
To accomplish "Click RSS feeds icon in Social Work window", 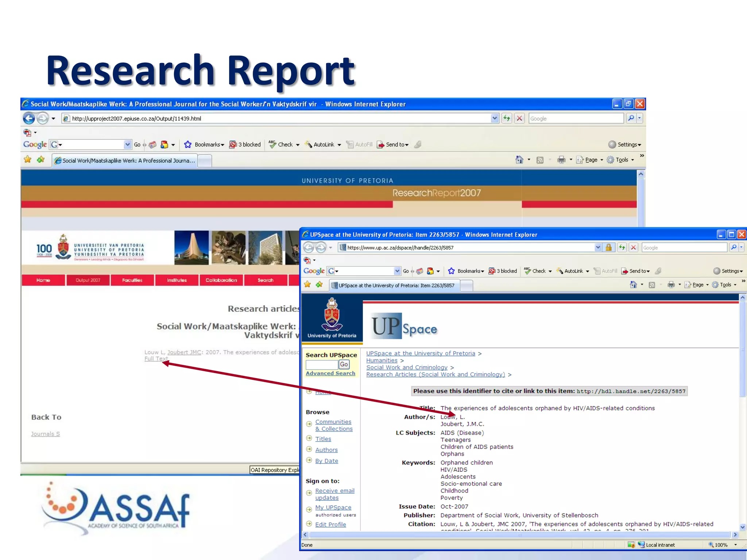I will pyautogui.click(x=540, y=160).
